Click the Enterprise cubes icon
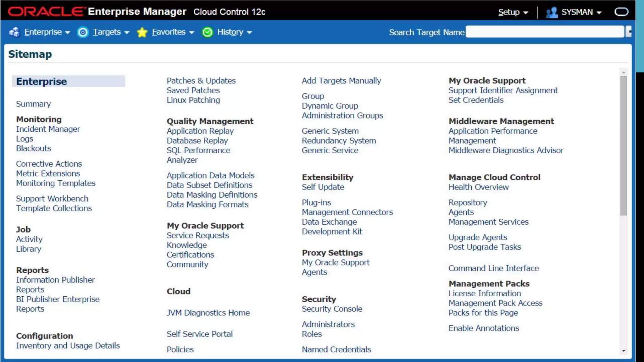The image size is (644, 362). [x=14, y=32]
